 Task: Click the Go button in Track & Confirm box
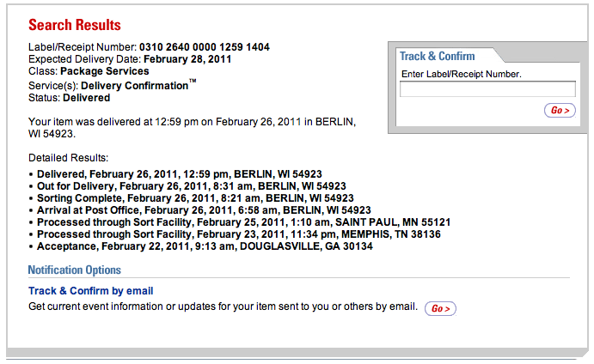[x=560, y=110]
